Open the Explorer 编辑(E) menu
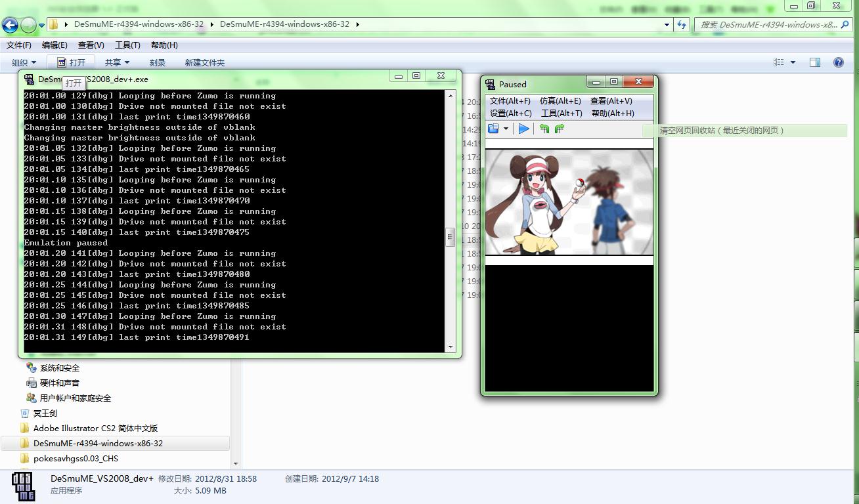 click(55, 45)
